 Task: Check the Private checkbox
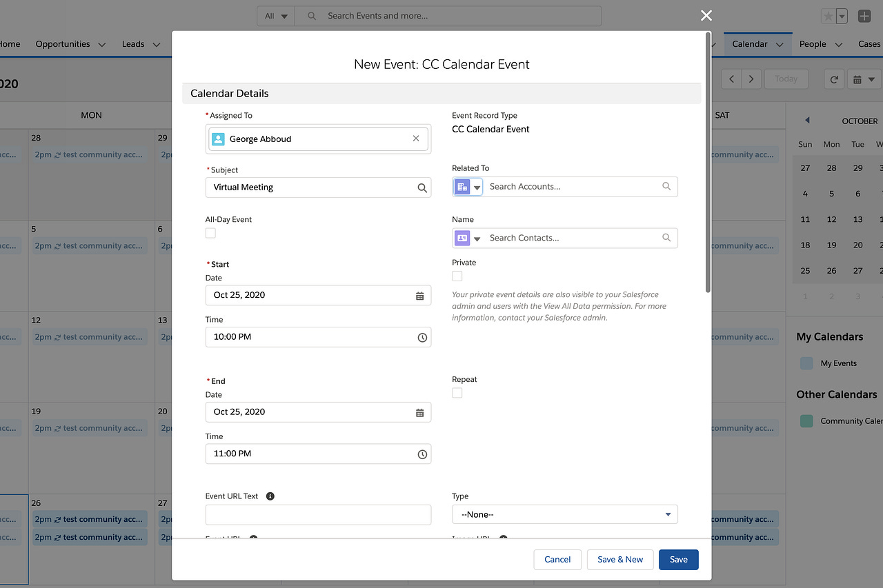tap(457, 276)
